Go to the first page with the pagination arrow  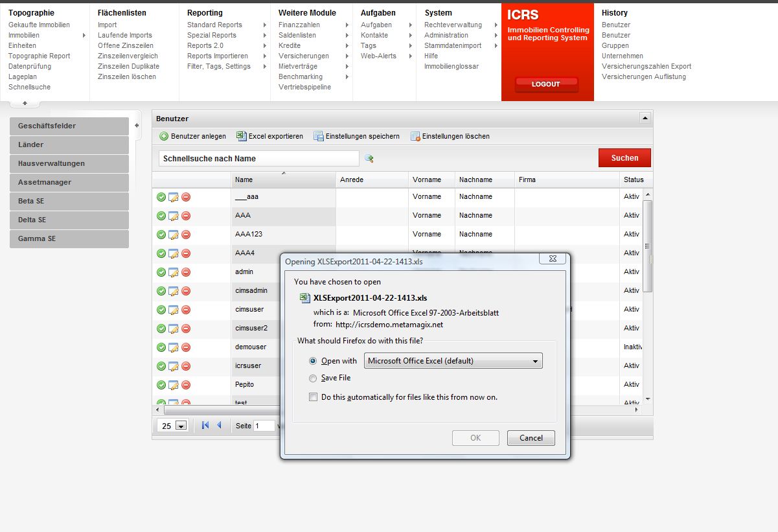205,425
